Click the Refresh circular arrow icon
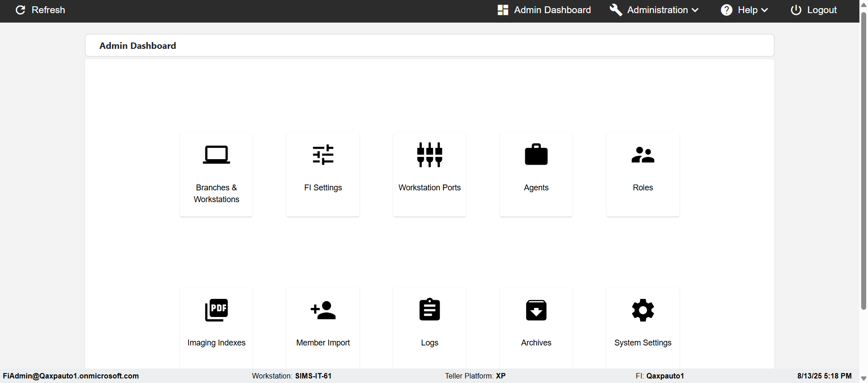 point(20,10)
